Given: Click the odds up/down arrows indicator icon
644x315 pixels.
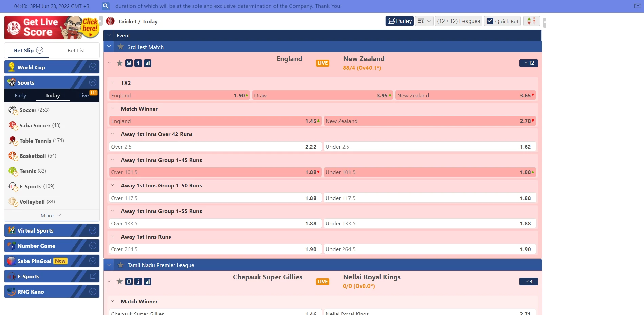Looking at the screenshot, I should pos(531,21).
